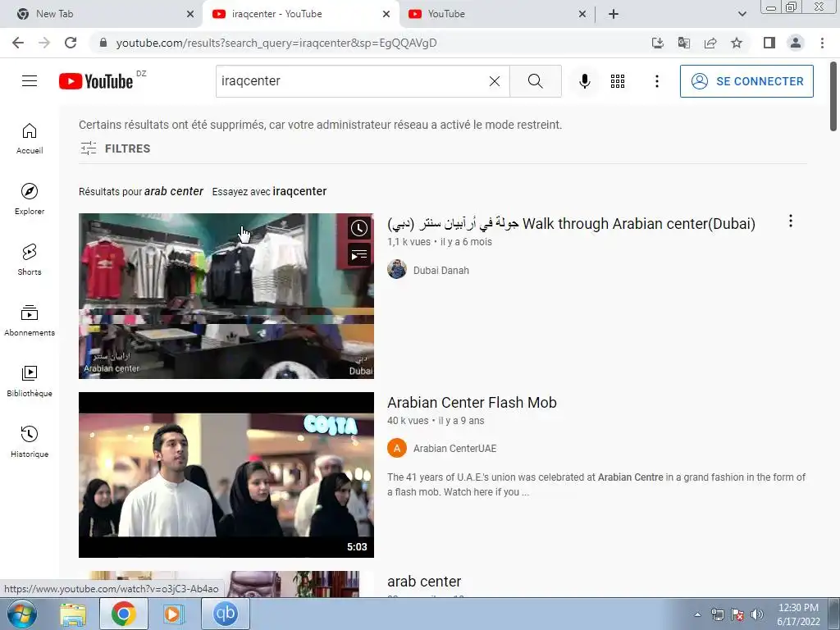The width and height of the screenshot is (840, 630).
Task: Expand the FILTRES options
Action: [115, 148]
